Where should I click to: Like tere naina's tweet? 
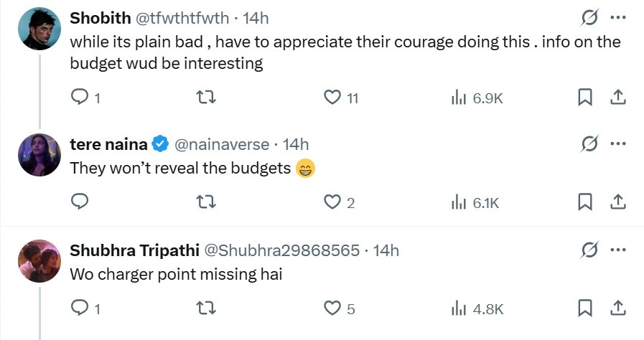tap(332, 203)
